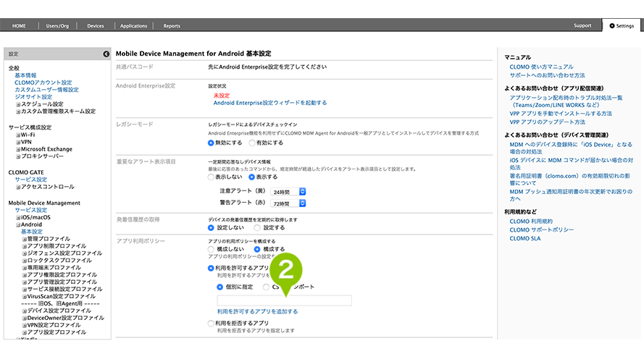Select 発着信履歴 設定する radio
Screen dimensions: 644x362
point(257,227)
